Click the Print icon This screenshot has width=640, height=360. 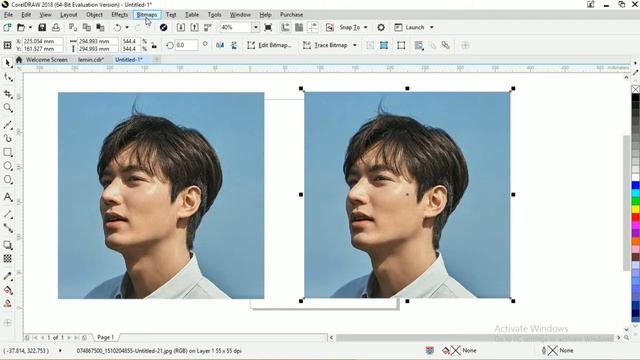pos(56,27)
